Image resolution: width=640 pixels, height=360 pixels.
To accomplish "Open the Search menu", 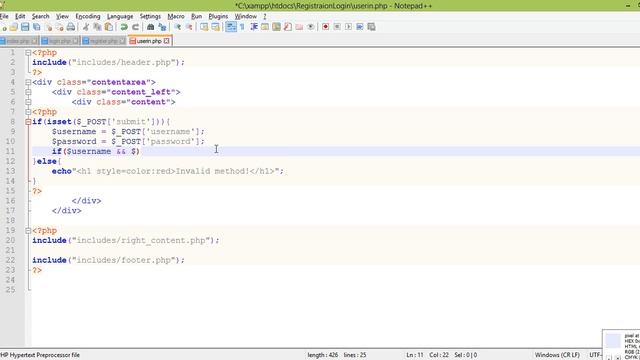I will [40, 16].
